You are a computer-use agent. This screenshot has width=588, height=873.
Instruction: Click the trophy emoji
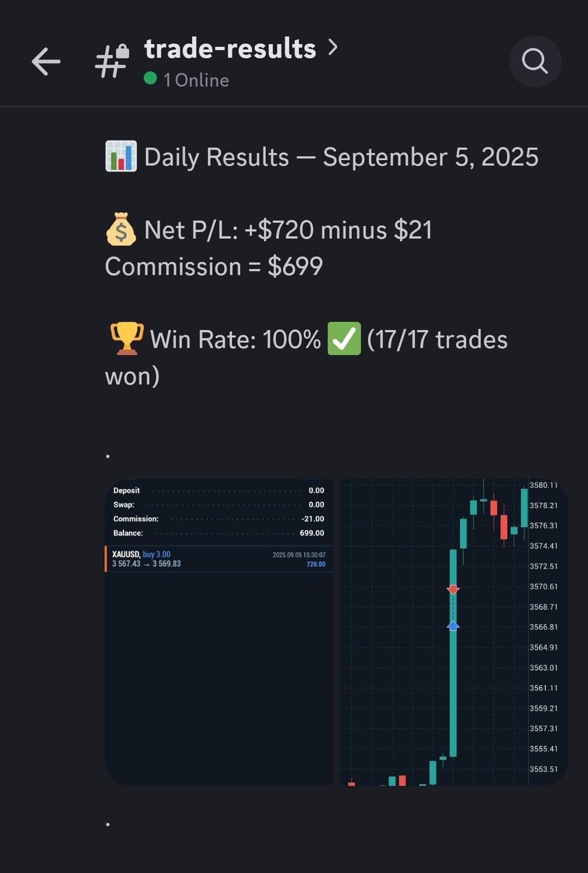coord(127,338)
